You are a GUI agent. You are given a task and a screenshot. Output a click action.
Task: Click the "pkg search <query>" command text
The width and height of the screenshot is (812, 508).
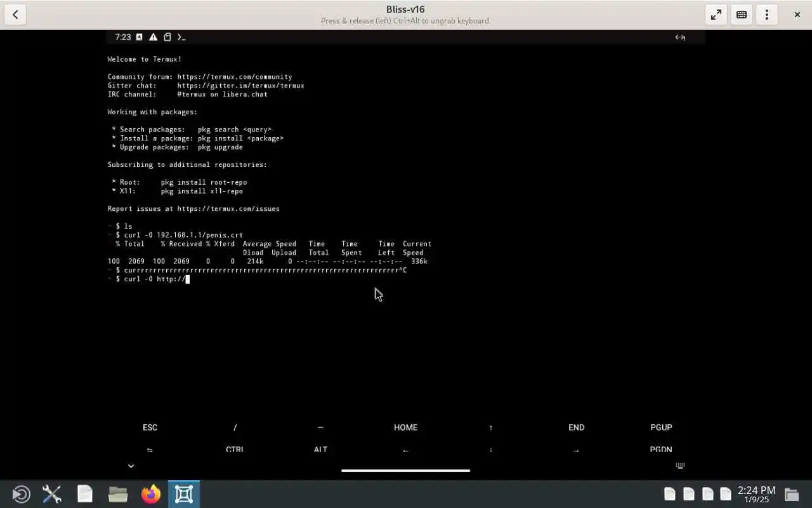(235, 130)
